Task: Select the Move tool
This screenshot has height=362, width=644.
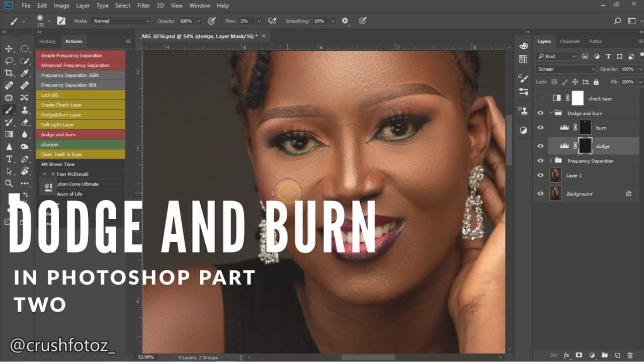Action: (9, 49)
